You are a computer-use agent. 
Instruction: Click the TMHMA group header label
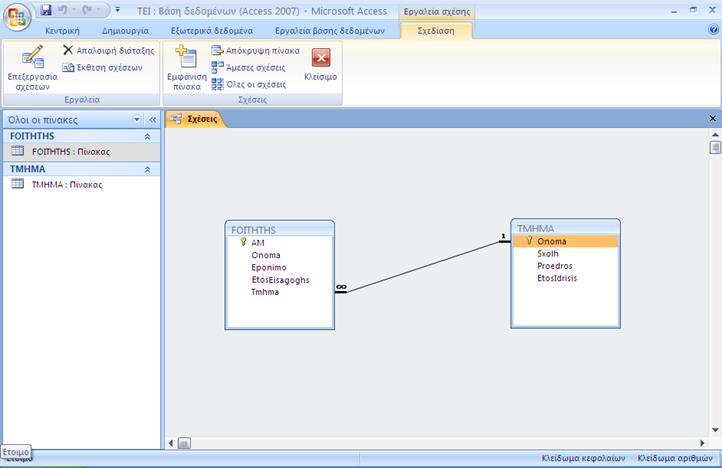28,169
